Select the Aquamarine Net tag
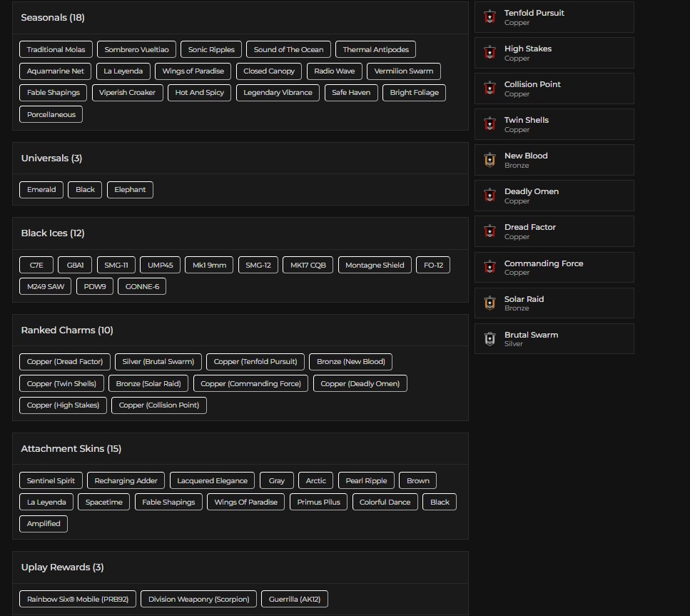Image resolution: width=690 pixels, height=616 pixels. click(x=56, y=71)
